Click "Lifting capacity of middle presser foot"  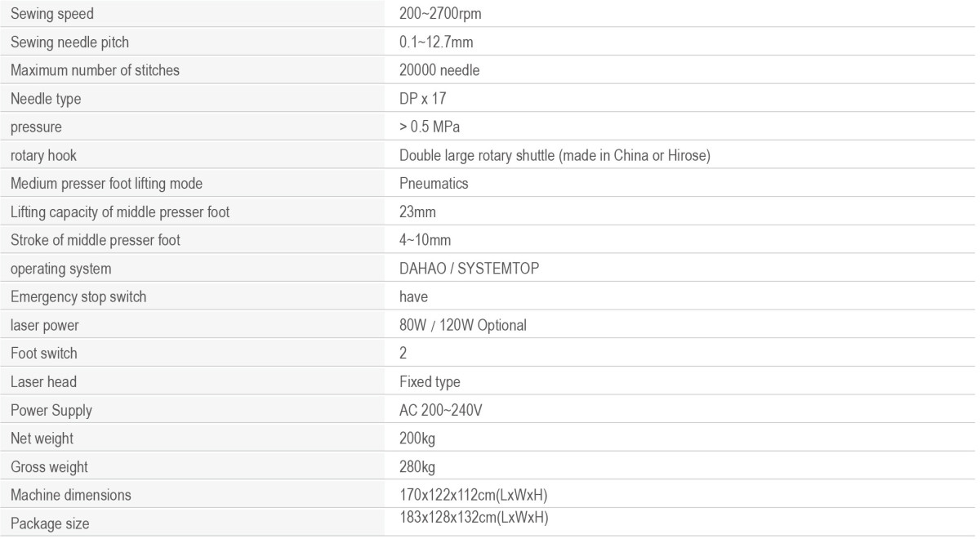pos(120,212)
